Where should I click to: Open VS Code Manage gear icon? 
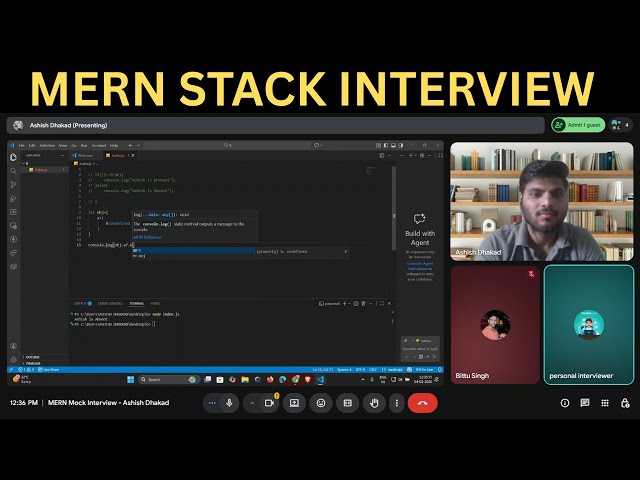(x=13, y=360)
